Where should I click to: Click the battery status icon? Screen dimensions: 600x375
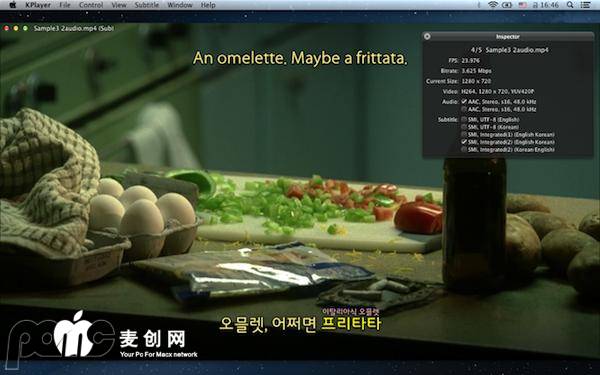507,5
